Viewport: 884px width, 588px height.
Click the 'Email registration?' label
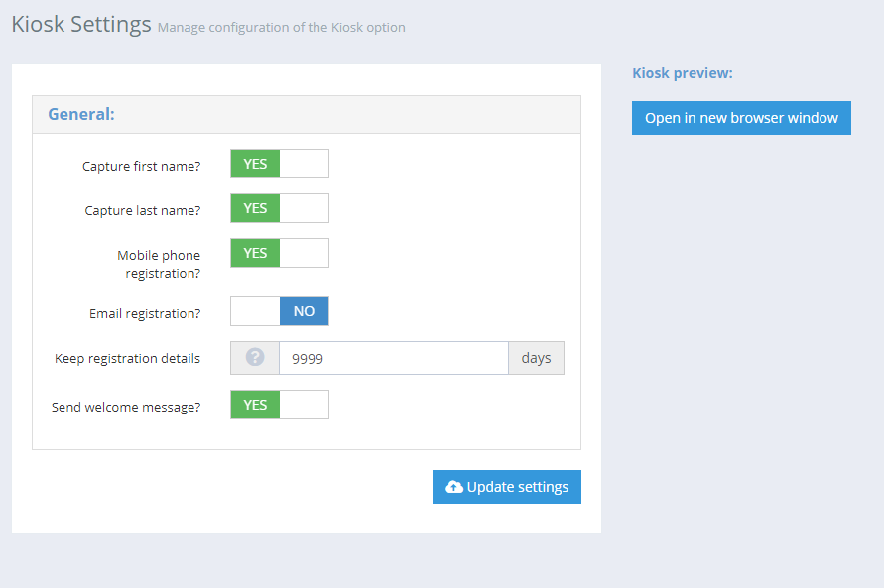(145, 313)
